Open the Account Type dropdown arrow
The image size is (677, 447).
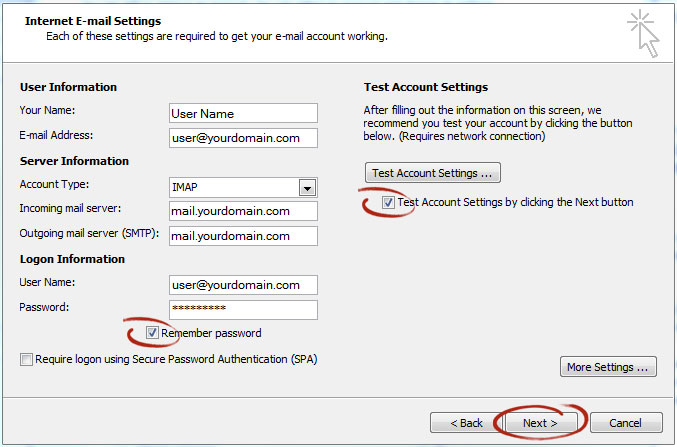(307, 188)
